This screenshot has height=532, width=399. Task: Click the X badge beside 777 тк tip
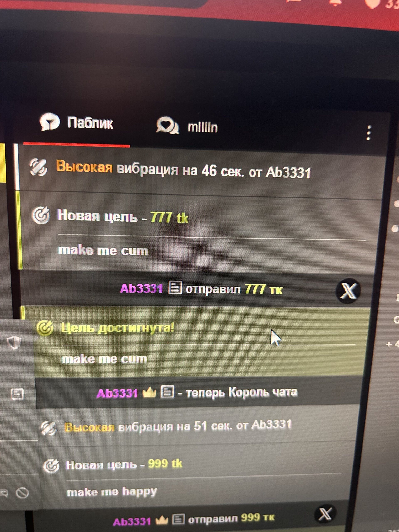[x=348, y=291]
